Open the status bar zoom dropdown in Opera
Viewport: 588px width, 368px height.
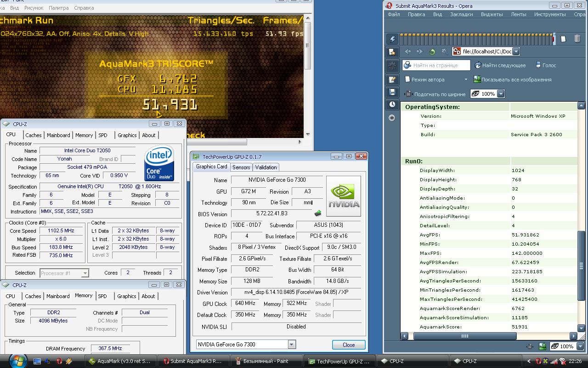[x=580, y=346]
